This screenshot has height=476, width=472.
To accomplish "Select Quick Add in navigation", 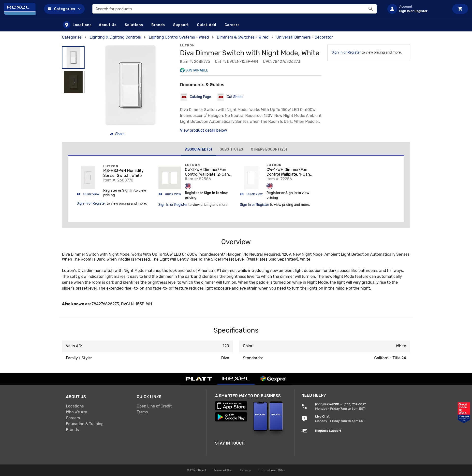I will [x=206, y=25].
